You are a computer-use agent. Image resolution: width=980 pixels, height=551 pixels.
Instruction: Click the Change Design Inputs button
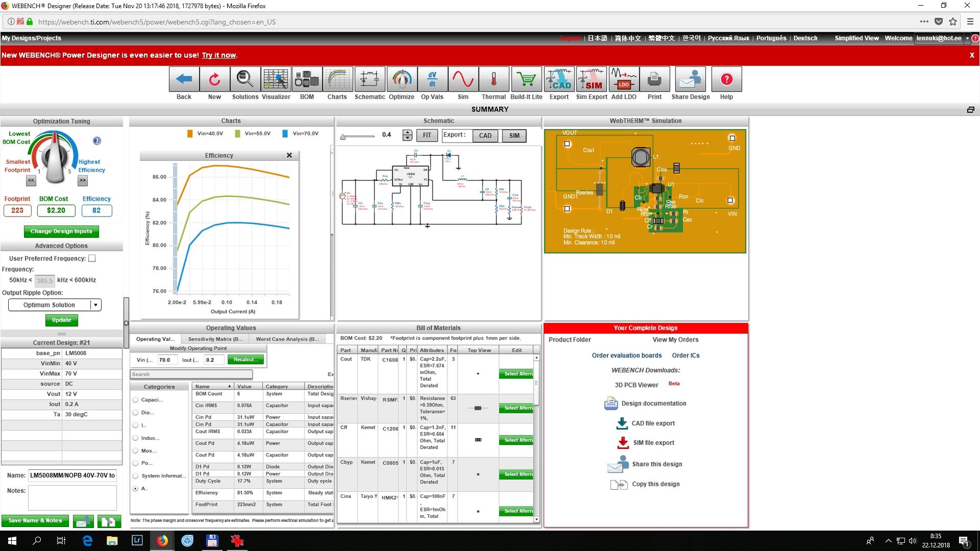pos(61,231)
